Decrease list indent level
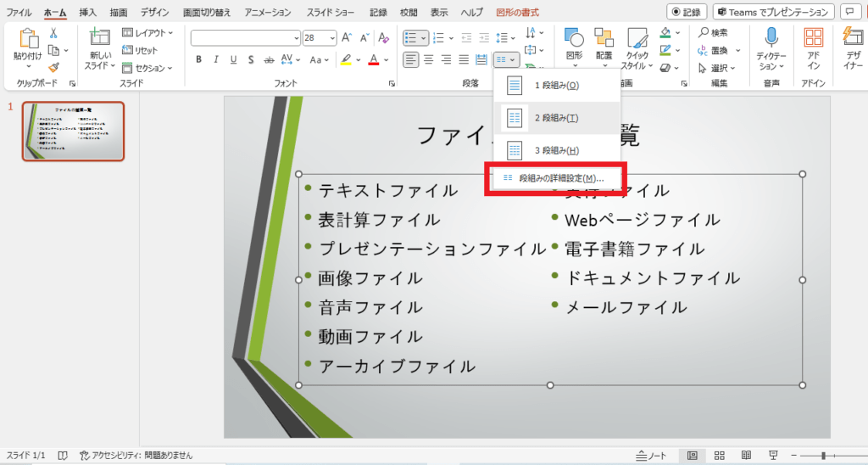 [x=466, y=37]
